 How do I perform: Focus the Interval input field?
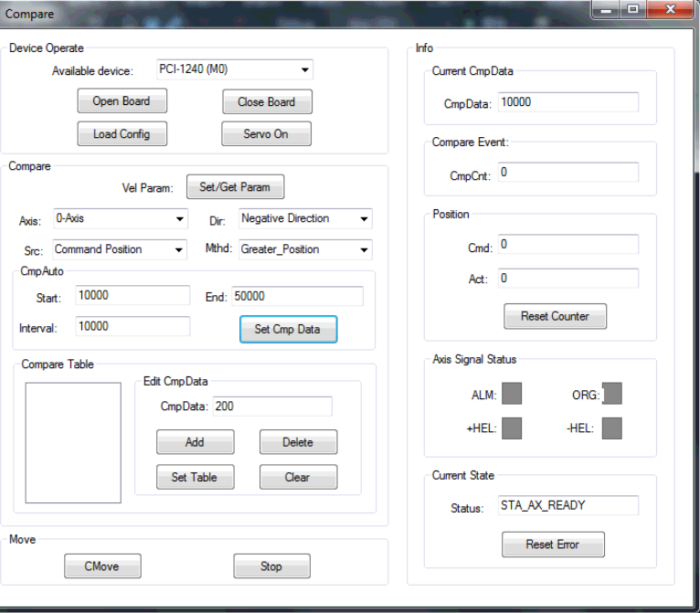tap(133, 326)
